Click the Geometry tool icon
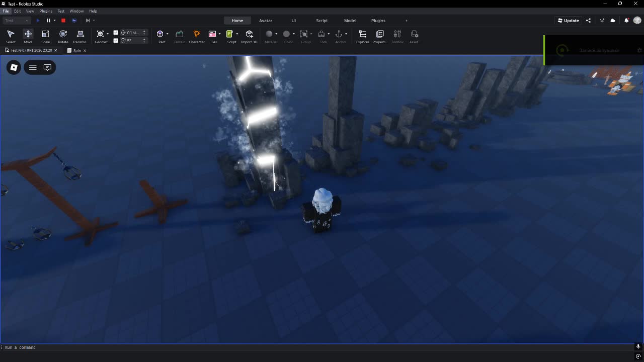 tap(100, 34)
